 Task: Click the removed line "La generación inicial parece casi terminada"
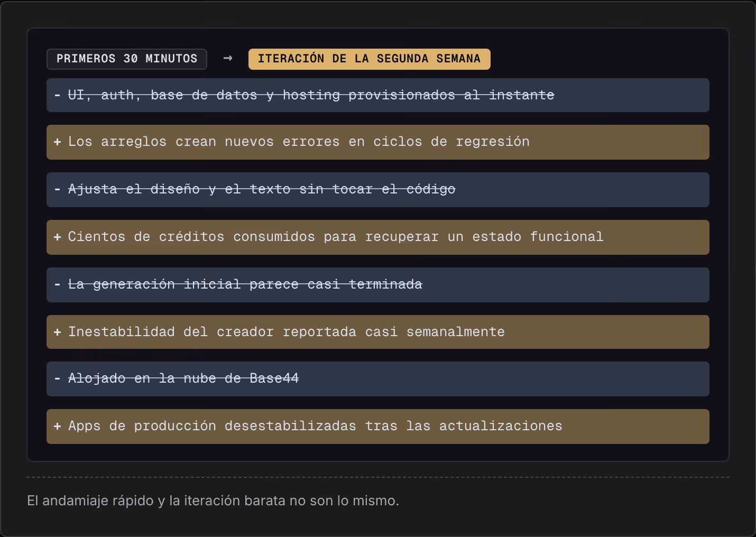(378, 285)
